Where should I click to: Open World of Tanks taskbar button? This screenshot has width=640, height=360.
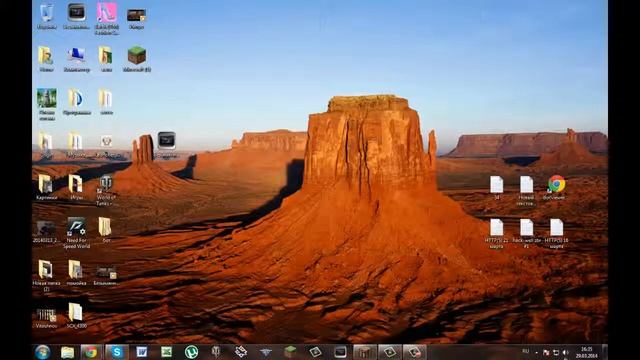click(x=216, y=352)
